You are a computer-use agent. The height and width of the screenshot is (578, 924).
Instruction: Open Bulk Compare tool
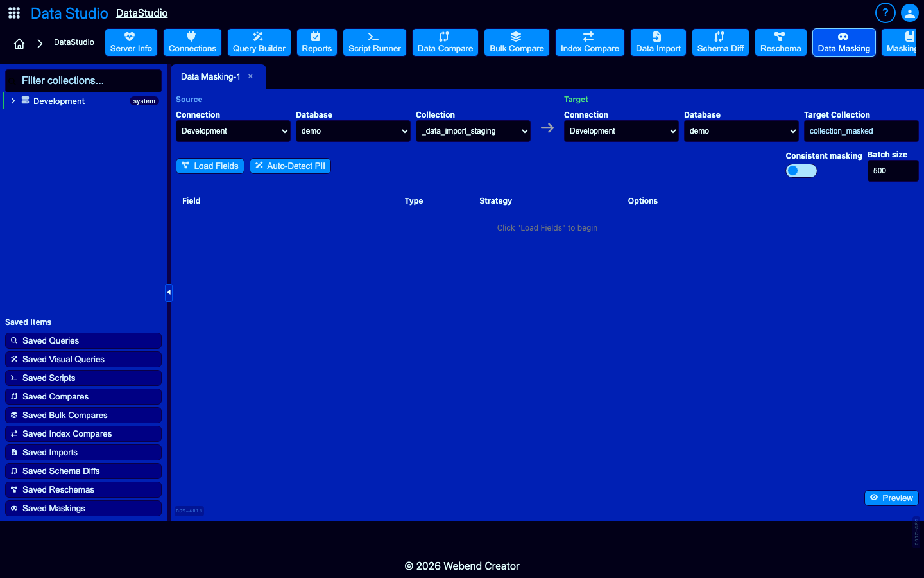(517, 42)
